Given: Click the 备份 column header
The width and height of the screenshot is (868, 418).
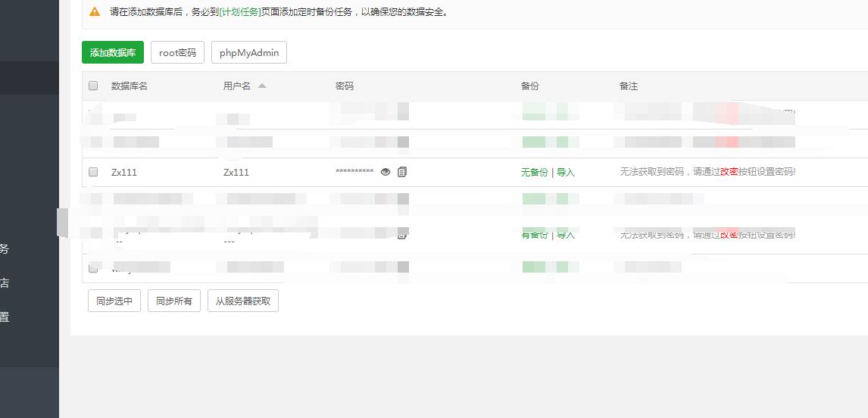Looking at the screenshot, I should [530, 86].
